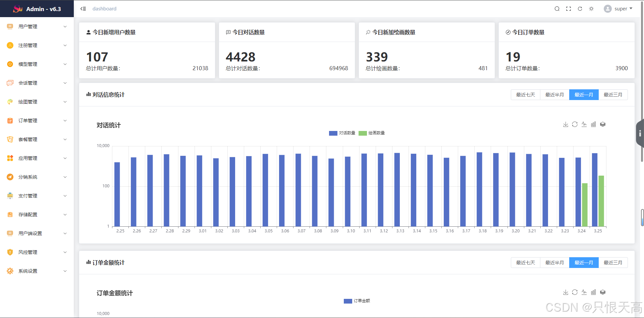The height and width of the screenshot is (318, 644).
Task: Toggle 绘画数量 legend series visibility
Action: coord(372,133)
